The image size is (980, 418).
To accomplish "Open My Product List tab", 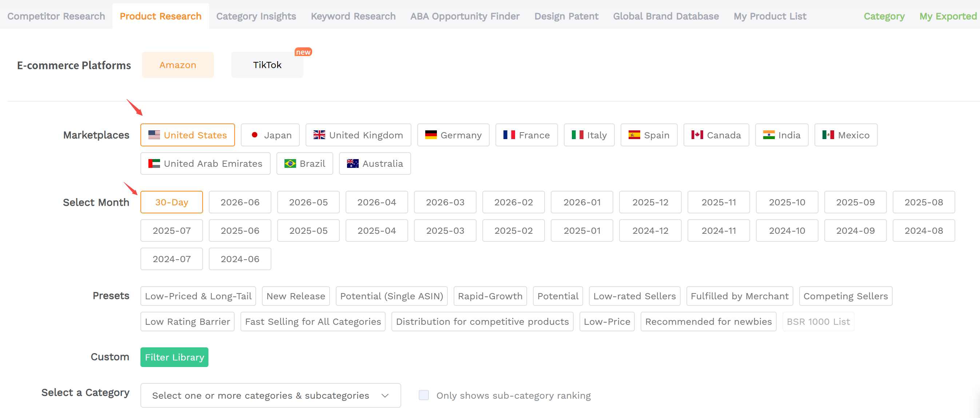I will 770,16.
